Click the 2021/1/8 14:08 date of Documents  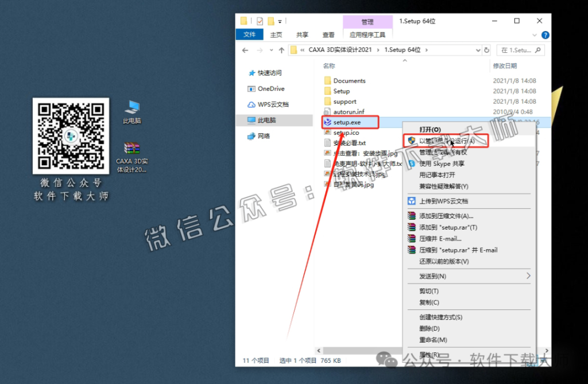click(514, 80)
